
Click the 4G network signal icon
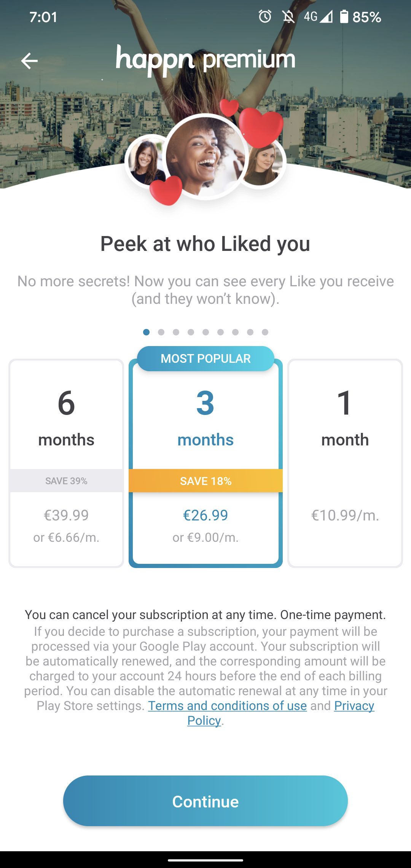318,16
